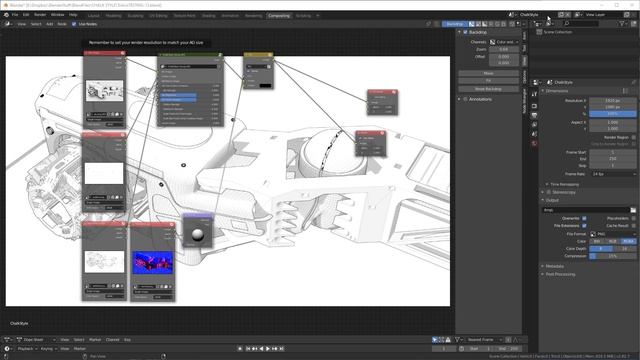Select the RGBA color mode button
This screenshot has height=360, width=640.
tap(629, 241)
